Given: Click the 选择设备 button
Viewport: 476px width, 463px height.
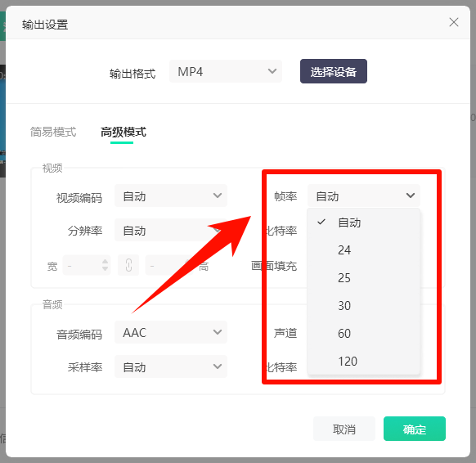Looking at the screenshot, I should click(334, 71).
